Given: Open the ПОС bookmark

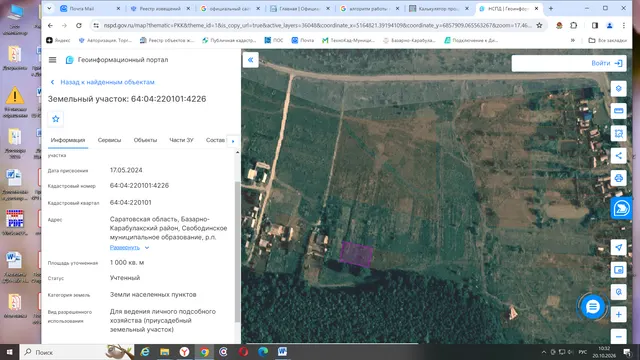Looking at the screenshot, I should 273,40.
